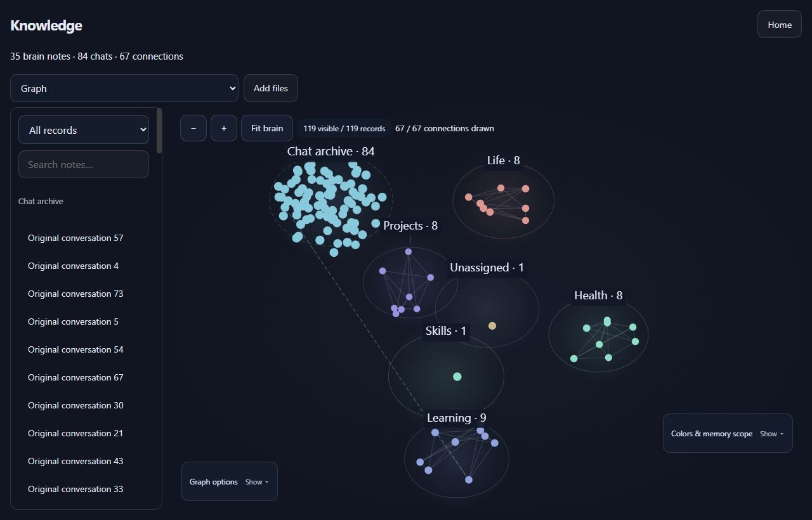The width and height of the screenshot is (812, 520).
Task: Click the Health · 8 cluster label
Action: click(598, 296)
